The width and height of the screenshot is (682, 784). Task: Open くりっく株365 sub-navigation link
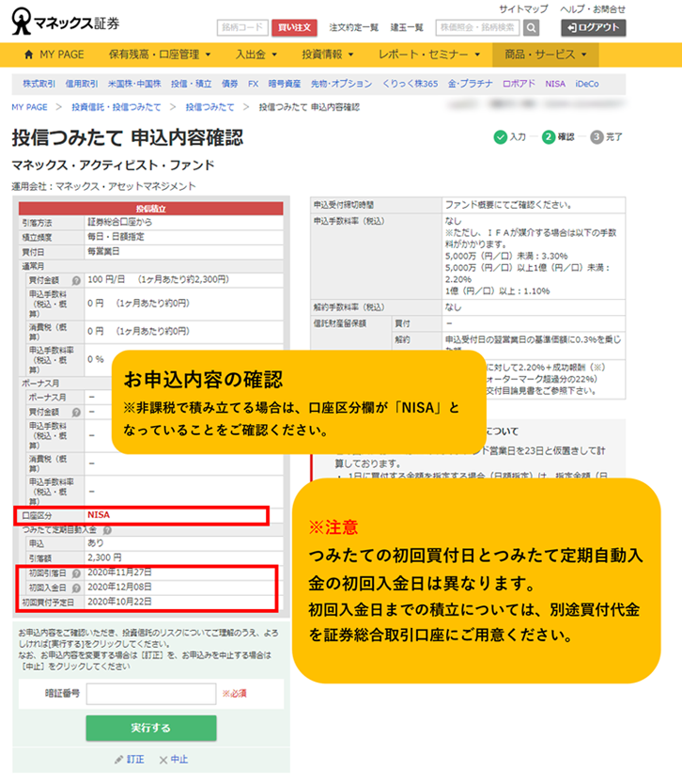(x=411, y=84)
